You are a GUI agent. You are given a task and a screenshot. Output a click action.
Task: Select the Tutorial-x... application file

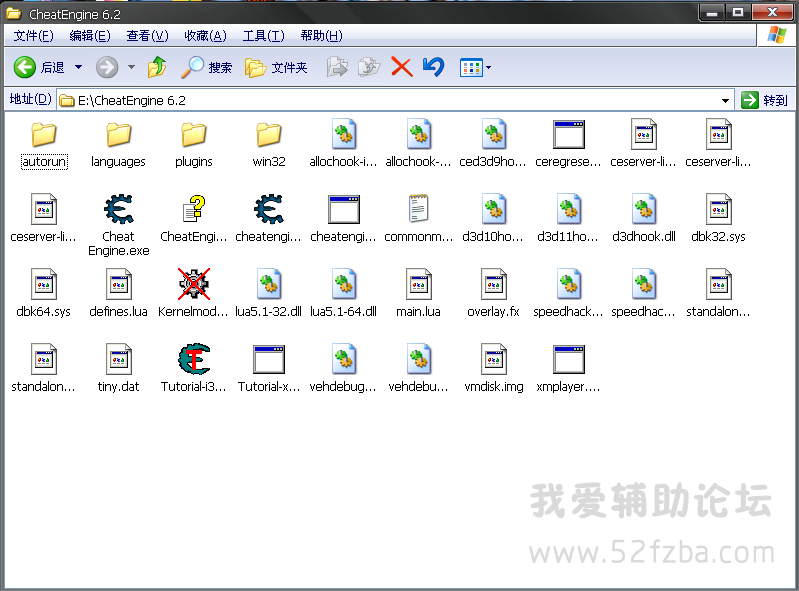tap(269, 368)
